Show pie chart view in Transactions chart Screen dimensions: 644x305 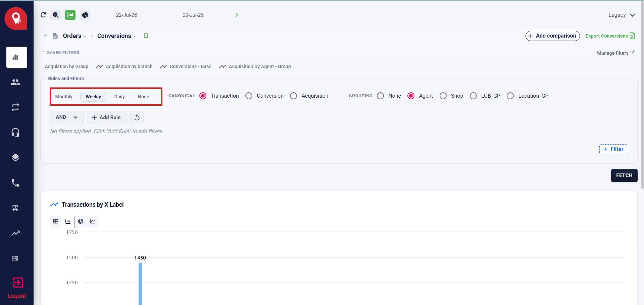click(x=81, y=221)
